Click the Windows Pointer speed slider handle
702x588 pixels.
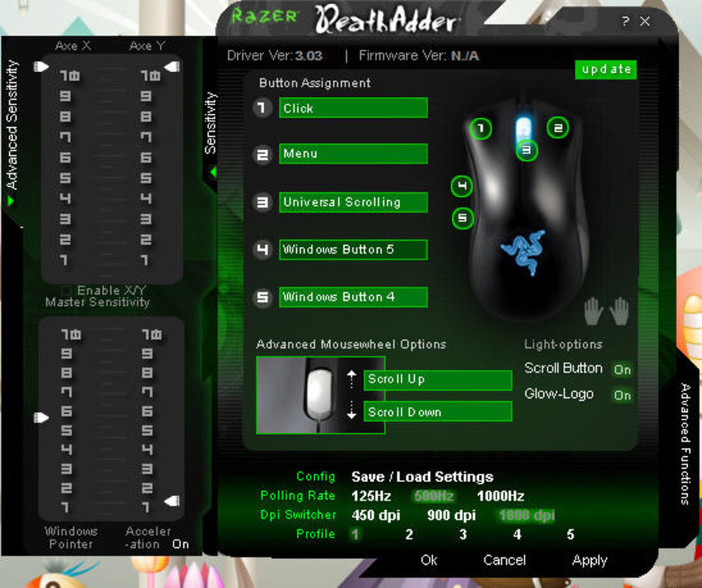click(41, 417)
